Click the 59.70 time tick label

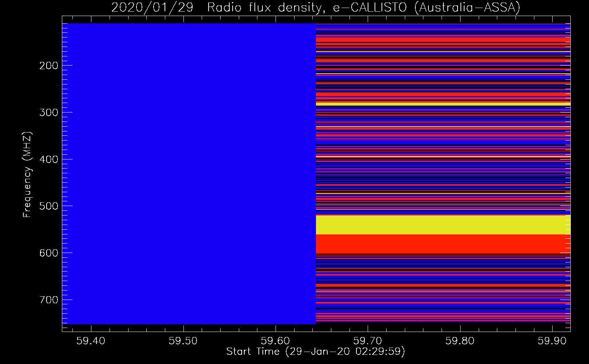pos(368,341)
